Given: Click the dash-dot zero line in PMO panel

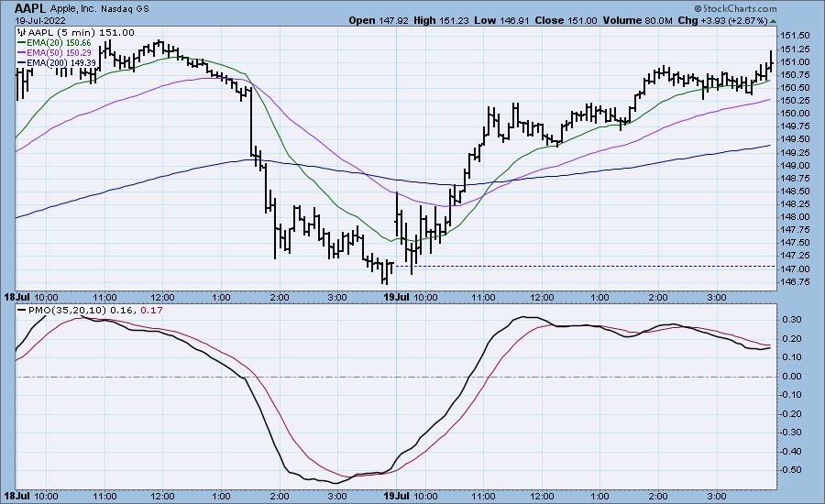Looking at the screenshot, I should pos(396,377).
